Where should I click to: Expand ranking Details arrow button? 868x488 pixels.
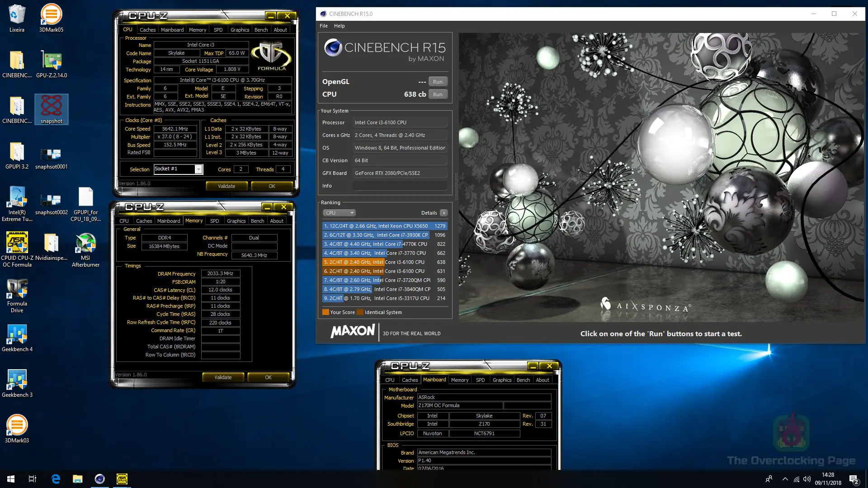tap(444, 213)
